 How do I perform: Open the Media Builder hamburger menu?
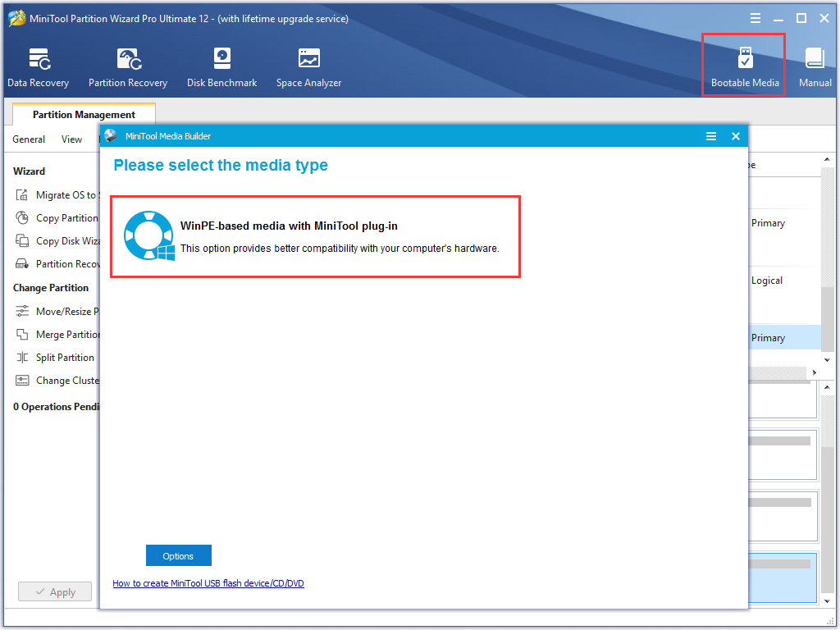pos(711,136)
